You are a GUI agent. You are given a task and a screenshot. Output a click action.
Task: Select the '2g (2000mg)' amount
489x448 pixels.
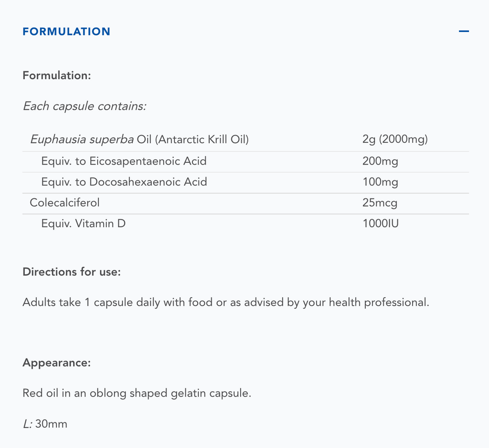tap(395, 140)
